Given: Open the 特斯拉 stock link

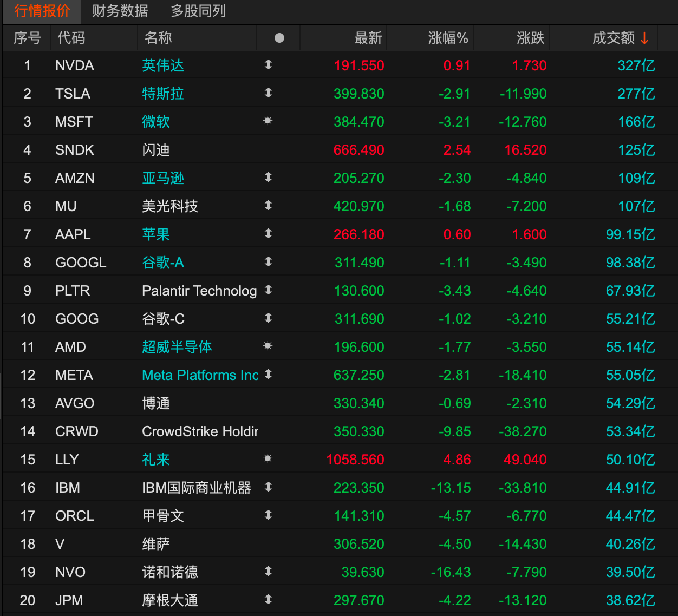Looking at the screenshot, I should point(163,94).
